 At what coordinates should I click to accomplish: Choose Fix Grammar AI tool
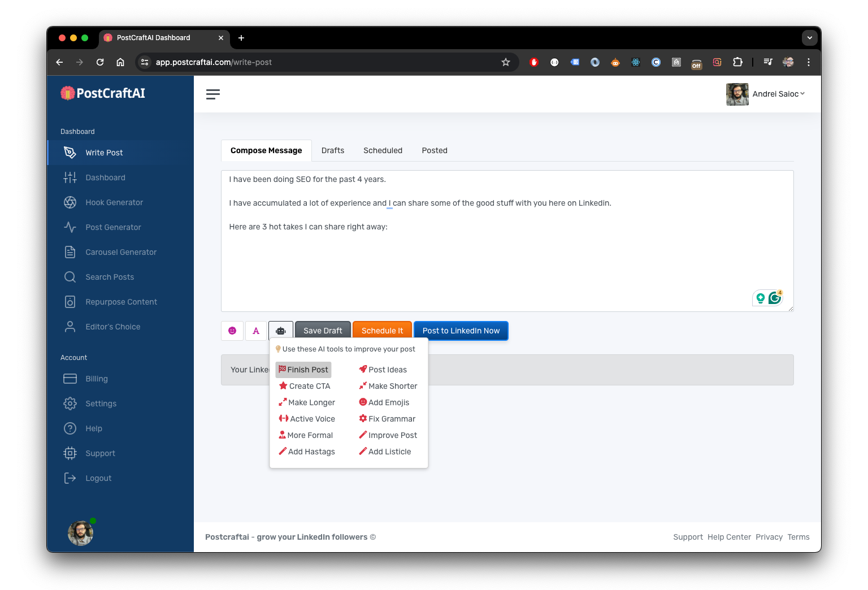(x=387, y=419)
